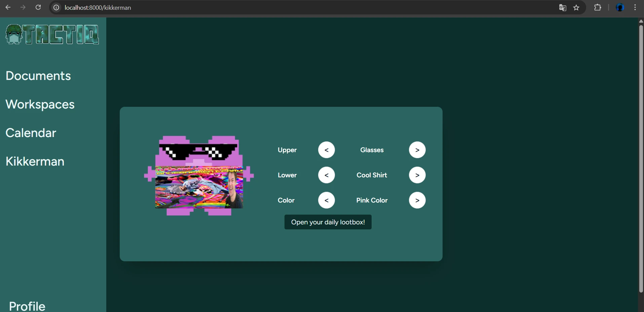Switch to the next color after Pink Color

coord(417,200)
